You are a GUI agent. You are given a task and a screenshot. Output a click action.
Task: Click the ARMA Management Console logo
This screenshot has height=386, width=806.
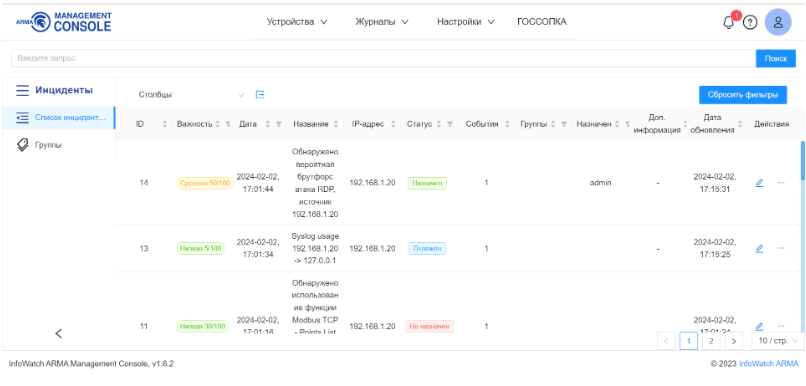pyautogui.click(x=64, y=22)
